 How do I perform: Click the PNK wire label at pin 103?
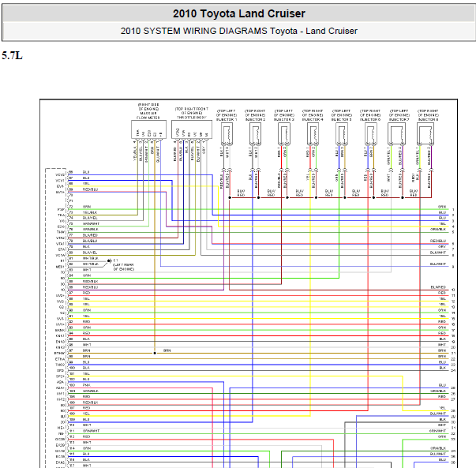(86, 385)
